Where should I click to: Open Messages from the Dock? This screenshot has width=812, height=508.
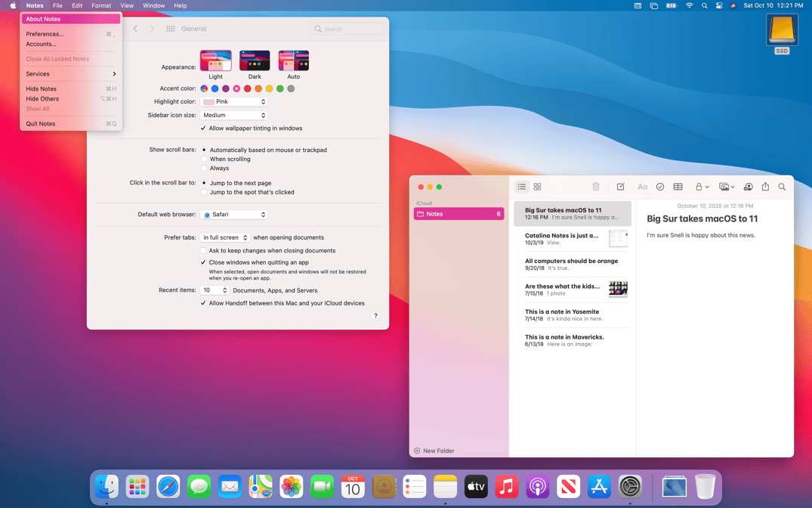199,487
